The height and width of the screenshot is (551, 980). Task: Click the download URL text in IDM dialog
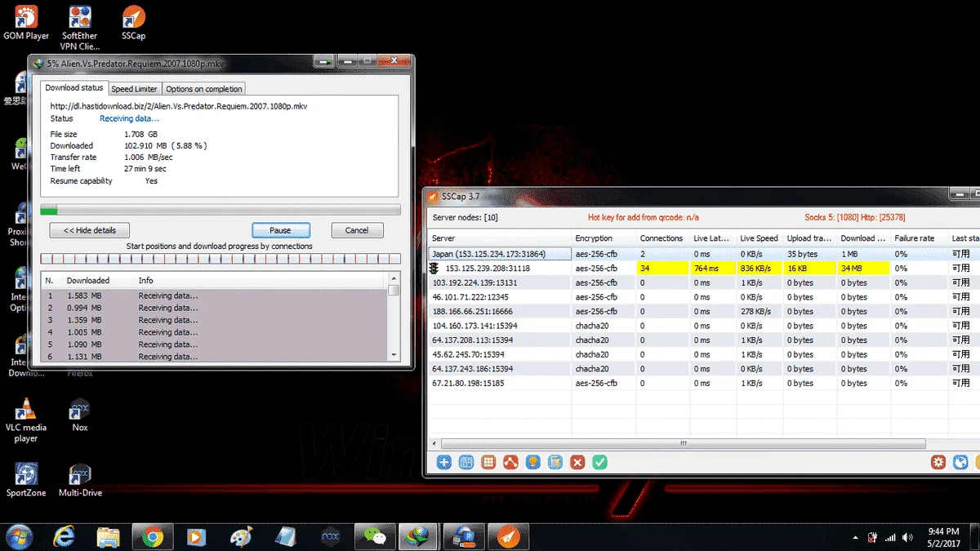click(x=179, y=106)
